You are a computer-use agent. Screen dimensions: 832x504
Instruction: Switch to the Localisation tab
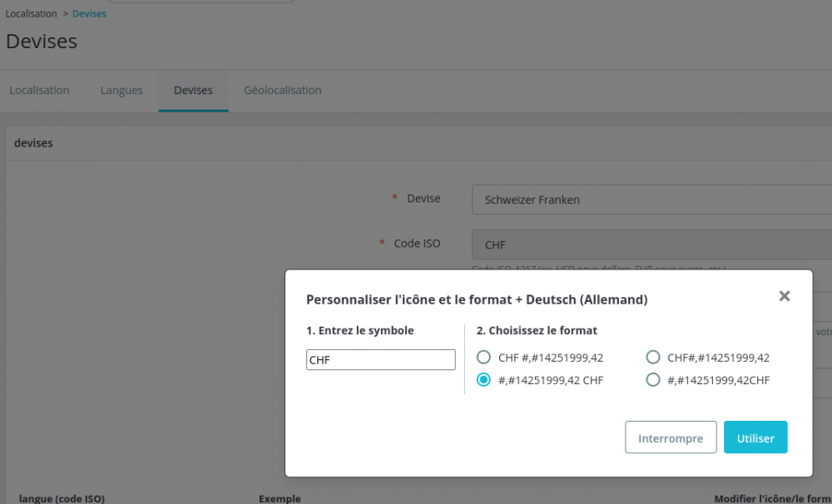pos(38,90)
